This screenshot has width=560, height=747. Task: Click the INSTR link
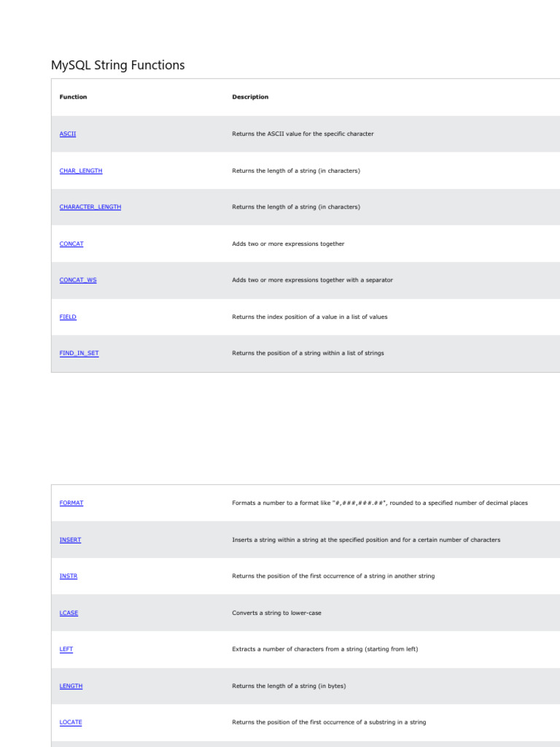(69, 576)
